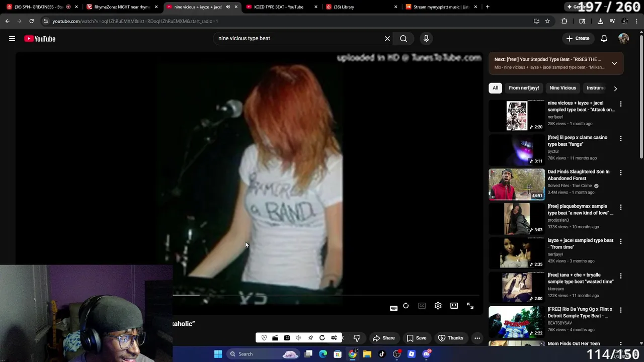Screen dimensions: 644x362
Task: Pin the floating toolbar with pin icon
Action: pyautogui.click(x=310, y=338)
